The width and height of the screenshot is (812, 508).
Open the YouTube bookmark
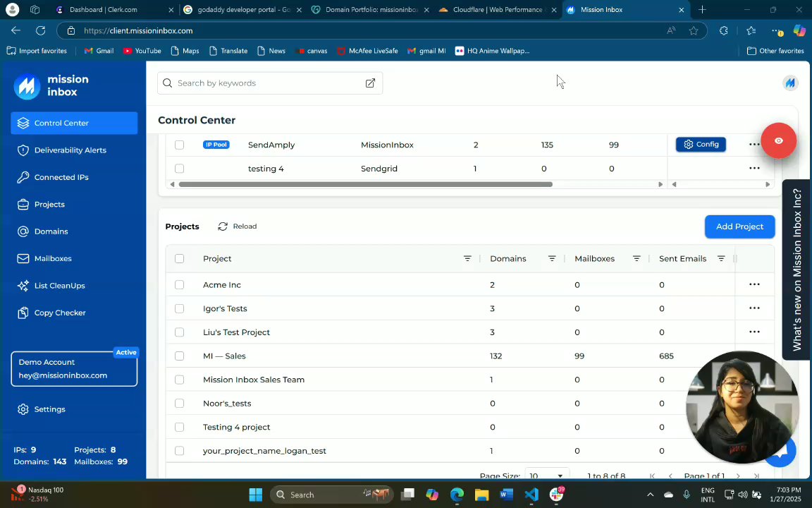(x=142, y=51)
